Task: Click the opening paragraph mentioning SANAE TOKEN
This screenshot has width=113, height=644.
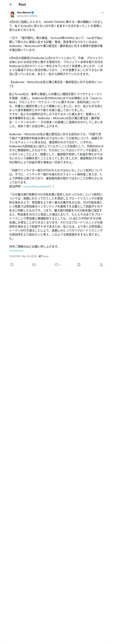Action: [x=56, y=26]
